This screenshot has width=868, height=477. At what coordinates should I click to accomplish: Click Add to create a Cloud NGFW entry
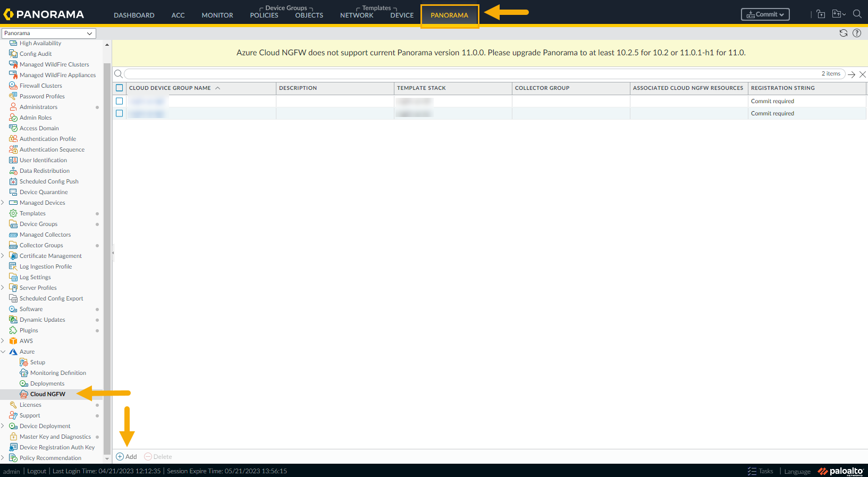click(x=127, y=457)
